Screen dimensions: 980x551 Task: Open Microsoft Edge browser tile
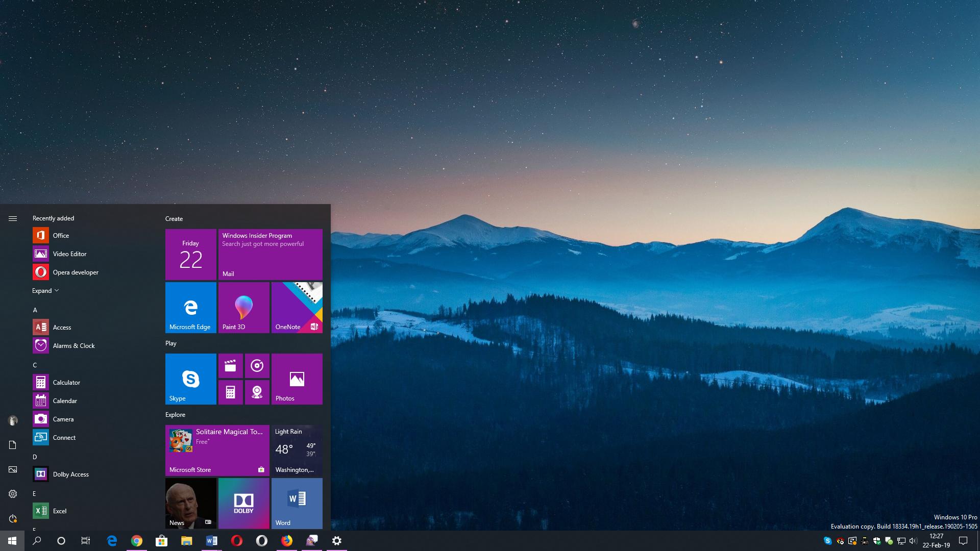[x=190, y=308]
